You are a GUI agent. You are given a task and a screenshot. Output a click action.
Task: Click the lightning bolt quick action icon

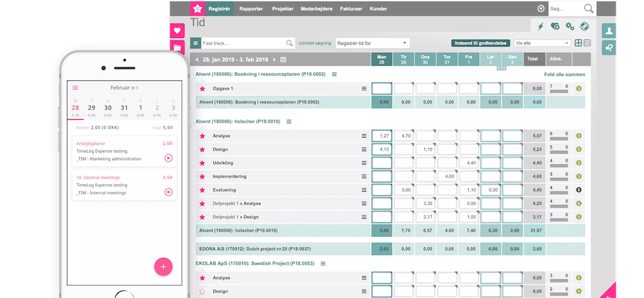coord(540,26)
